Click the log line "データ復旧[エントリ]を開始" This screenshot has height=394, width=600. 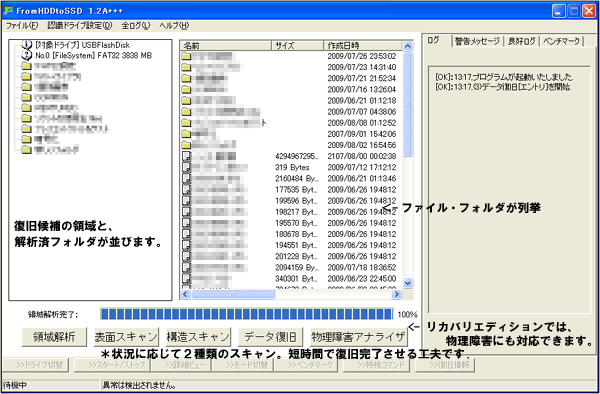pos(504,87)
